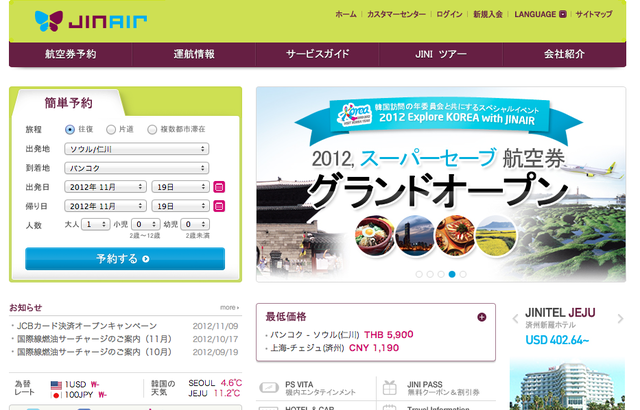
Task: Show the third banner slide dot
Action: tap(441, 274)
